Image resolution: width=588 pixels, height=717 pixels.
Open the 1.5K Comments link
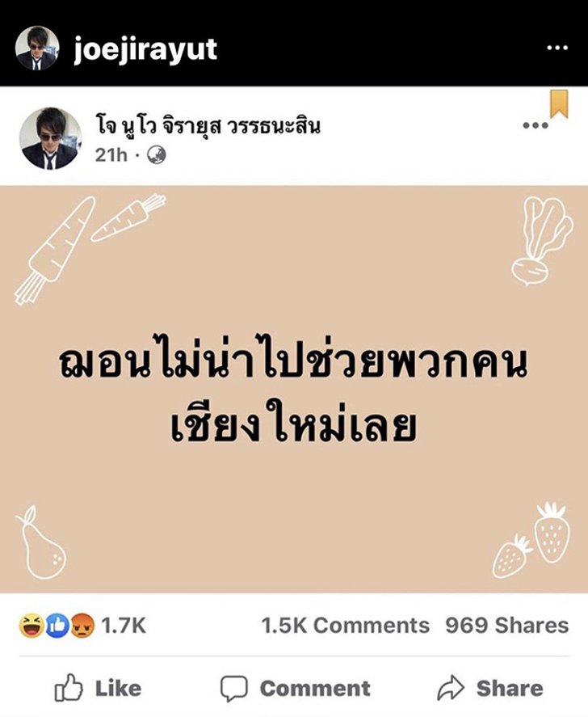tap(345, 626)
